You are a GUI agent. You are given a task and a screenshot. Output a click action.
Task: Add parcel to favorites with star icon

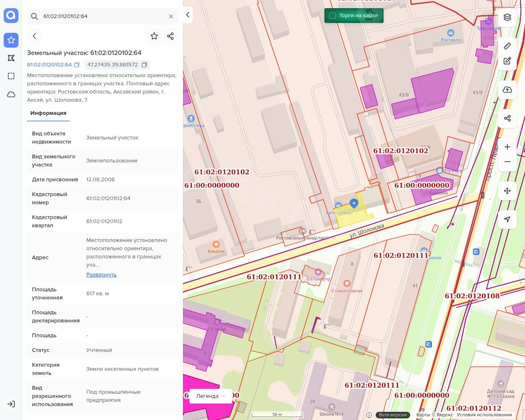pos(154,36)
